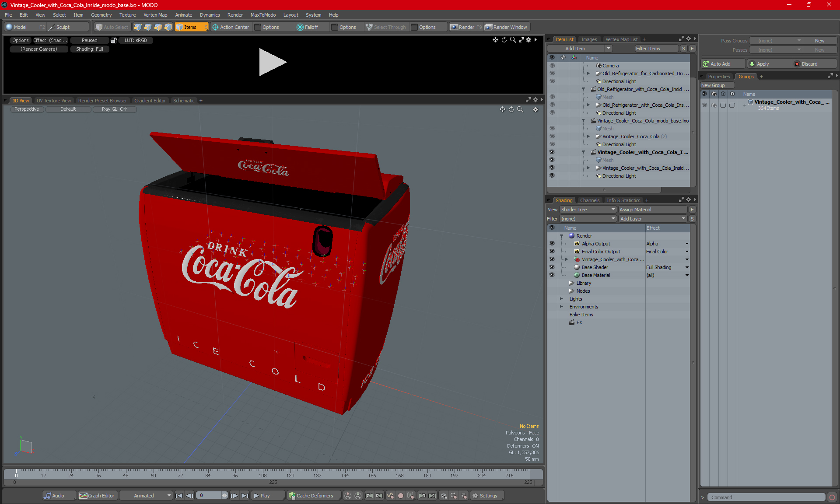Click Command input field
This screenshot has width=840, height=504.
coord(766,497)
